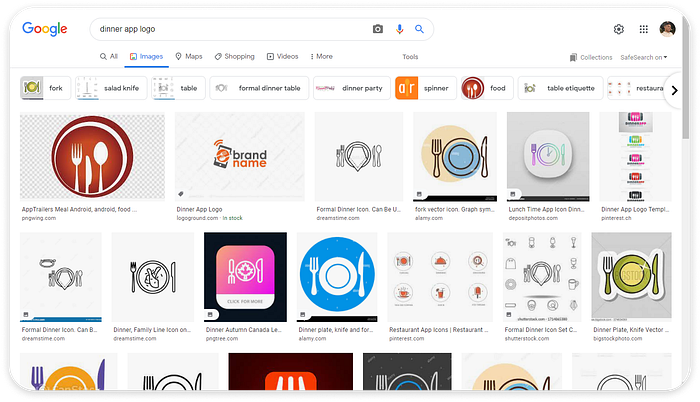Click the depositphotos.com source link
700x402 pixels.
[x=533, y=218]
